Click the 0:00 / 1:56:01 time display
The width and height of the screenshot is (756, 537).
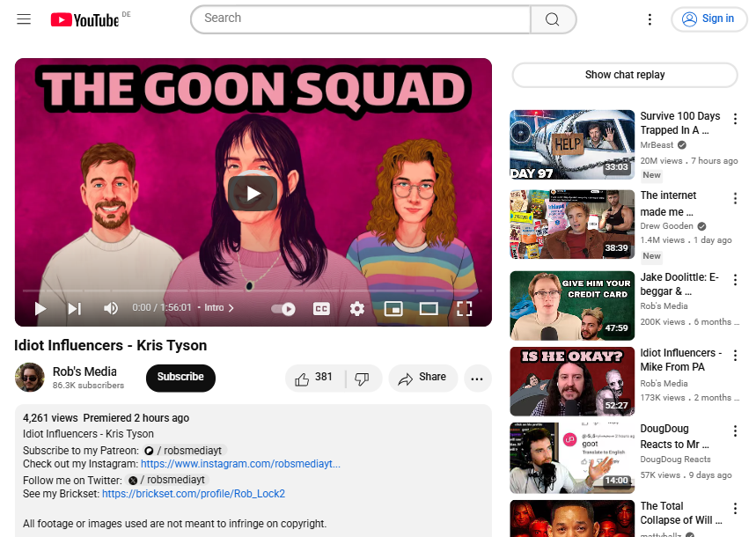162,308
